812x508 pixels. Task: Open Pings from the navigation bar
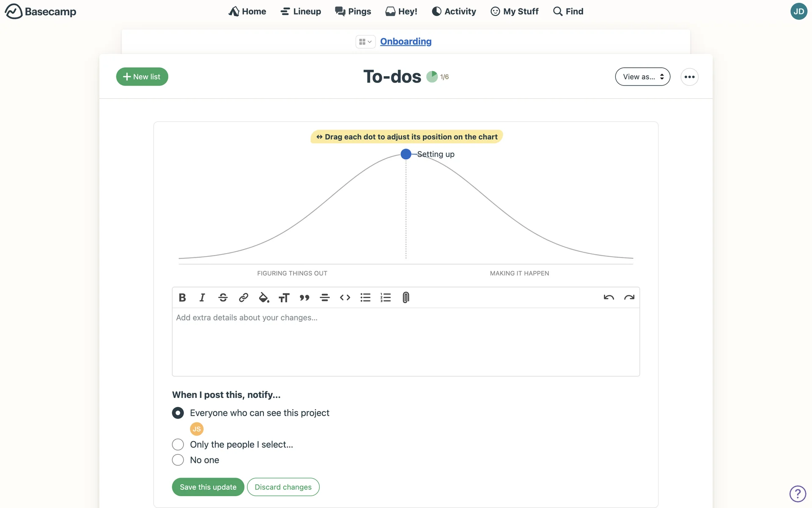353,11
